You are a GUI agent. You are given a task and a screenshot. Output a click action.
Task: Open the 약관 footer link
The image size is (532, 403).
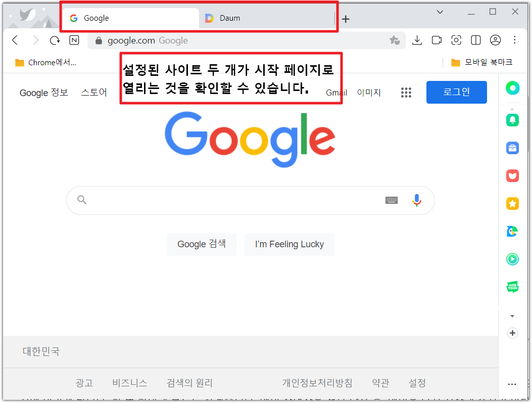pyautogui.click(x=380, y=383)
